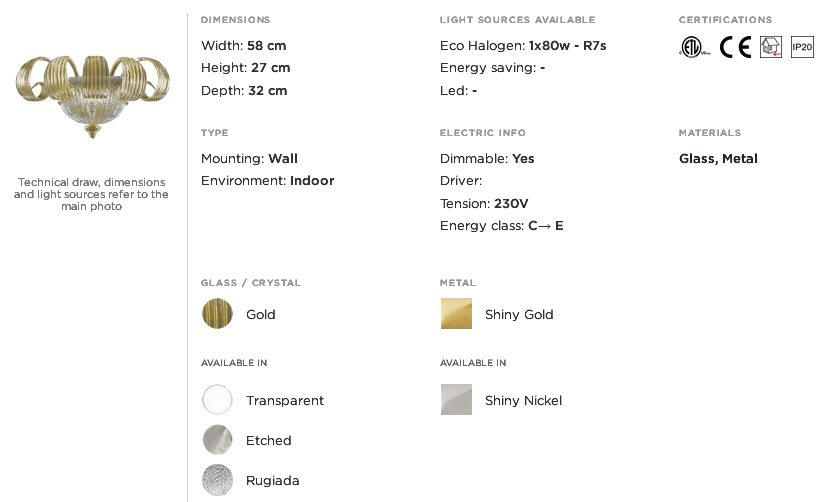Click the Etched label text

click(268, 440)
